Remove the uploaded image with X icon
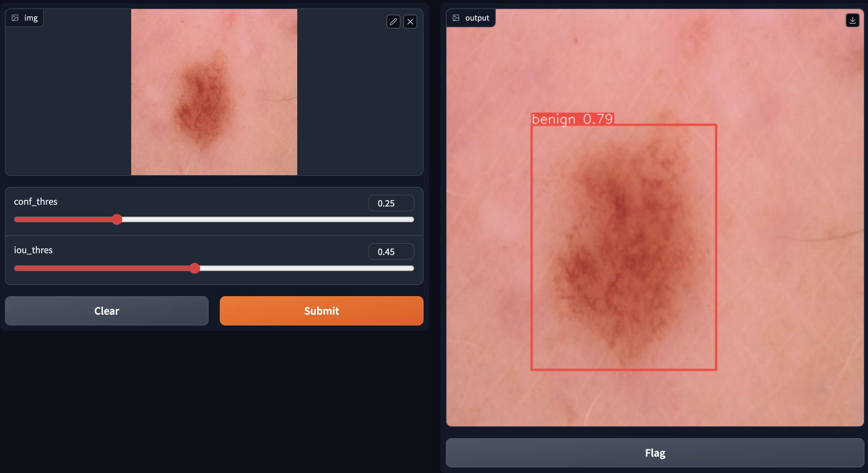 410,22
